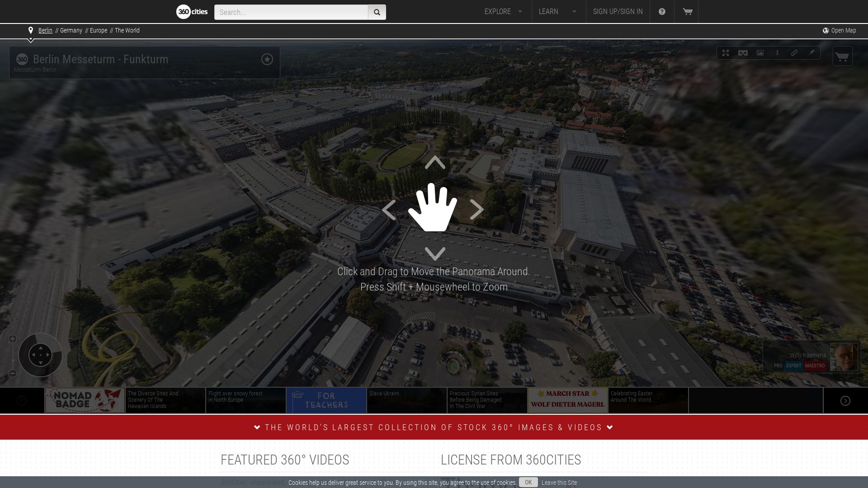The width and height of the screenshot is (868, 488).
Task: Open Flight over snowy forest thumbnail
Action: click(246, 400)
